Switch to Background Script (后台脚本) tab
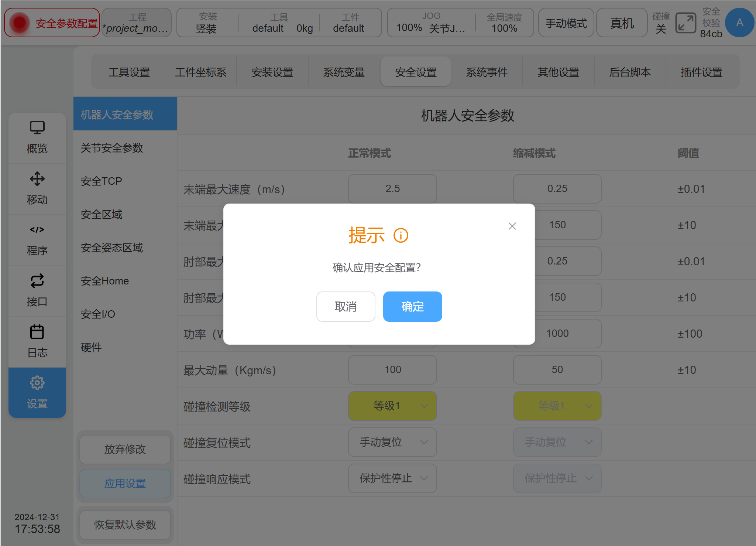Viewport: 756px width, 546px height. click(630, 72)
